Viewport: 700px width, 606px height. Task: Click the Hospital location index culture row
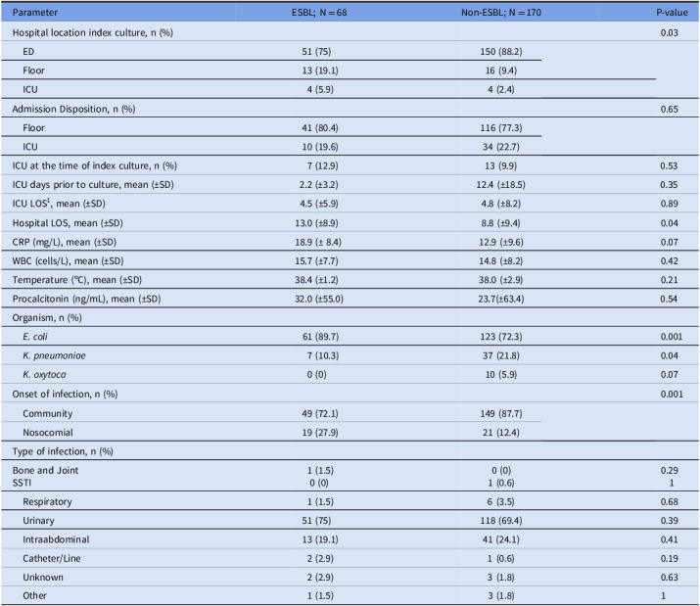click(350, 32)
